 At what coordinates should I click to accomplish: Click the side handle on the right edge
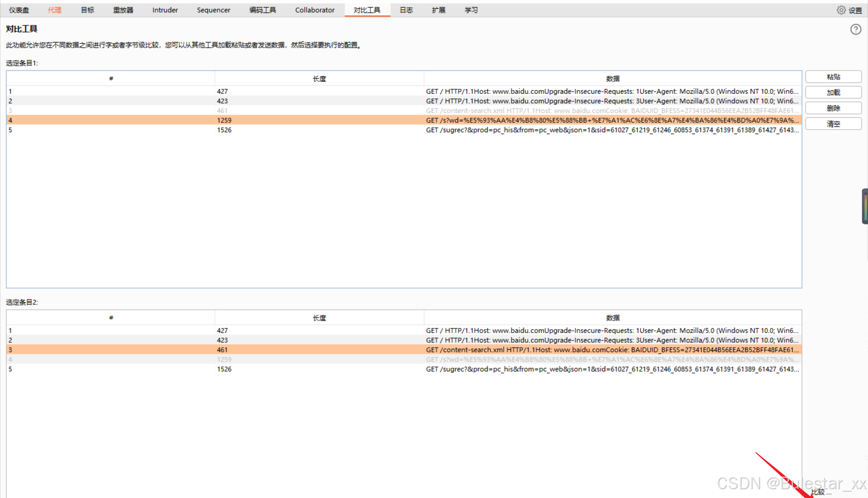coord(865,206)
